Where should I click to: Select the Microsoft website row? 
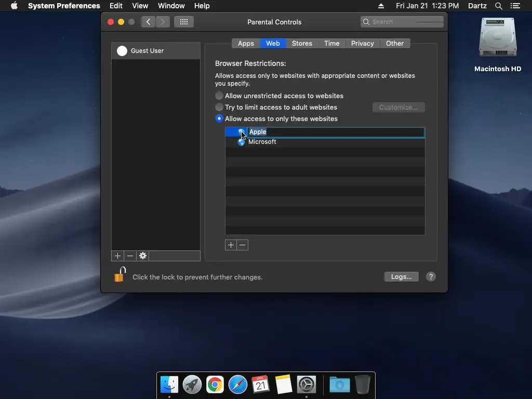pos(325,142)
